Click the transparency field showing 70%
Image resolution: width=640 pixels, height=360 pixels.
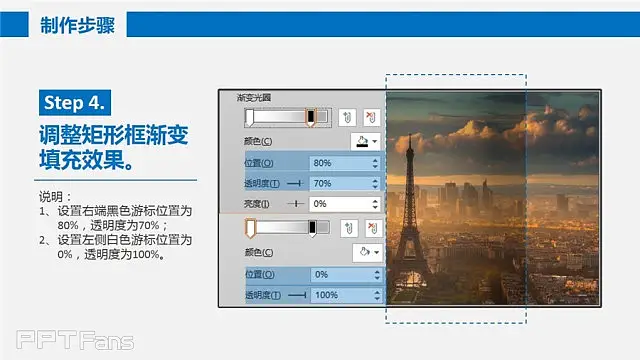(345, 184)
